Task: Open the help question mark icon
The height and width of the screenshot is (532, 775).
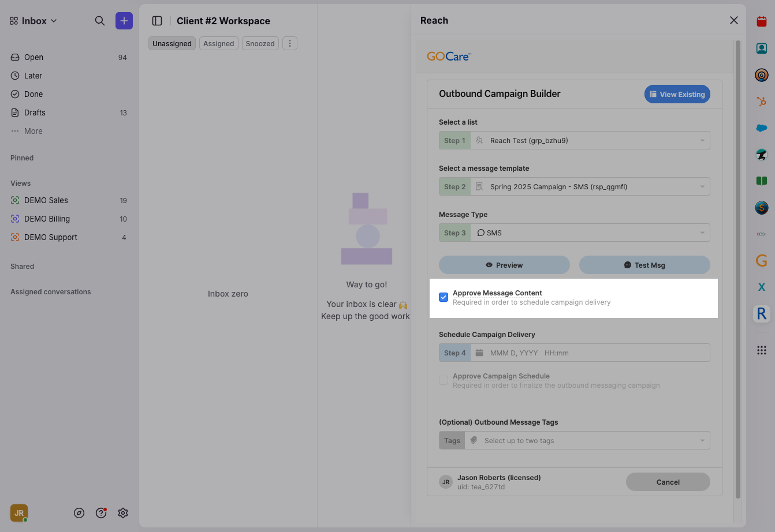Action: (x=101, y=513)
